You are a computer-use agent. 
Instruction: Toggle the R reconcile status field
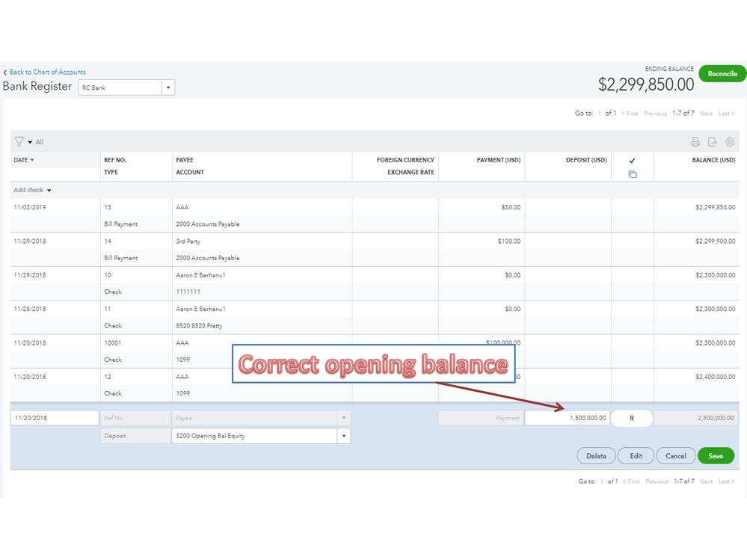[x=632, y=418]
